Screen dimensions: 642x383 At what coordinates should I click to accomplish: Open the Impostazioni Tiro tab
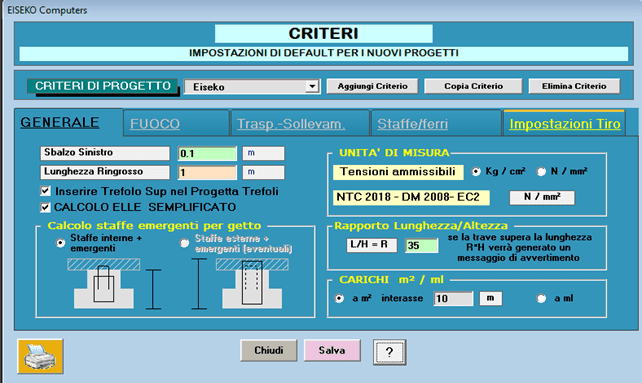click(x=565, y=124)
